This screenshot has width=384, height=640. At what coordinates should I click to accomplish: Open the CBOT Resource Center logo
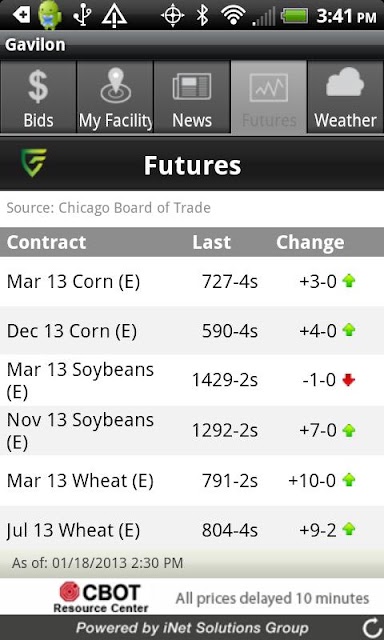(101, 598)
